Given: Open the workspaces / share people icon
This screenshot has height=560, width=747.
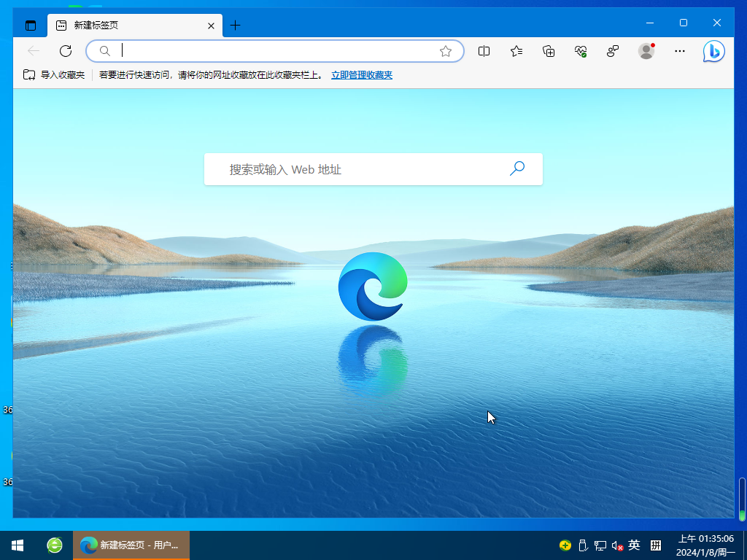Looking at the screenshot, I should (x=613, y=51).
